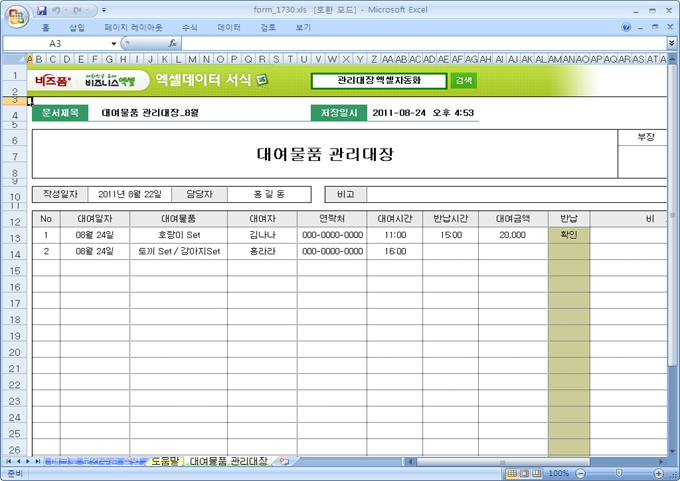
Task: Switch to Page Layout view icon
Action: (525, 472)
